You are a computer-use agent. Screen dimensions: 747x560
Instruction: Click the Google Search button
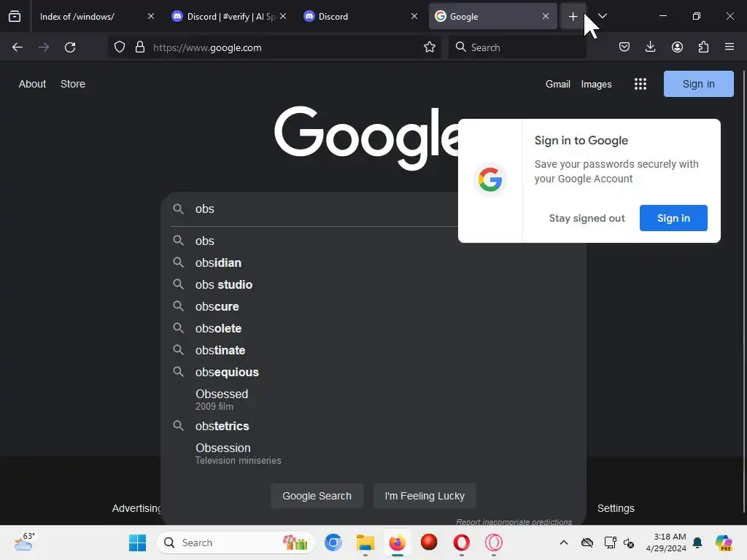(x=317, y=496)
